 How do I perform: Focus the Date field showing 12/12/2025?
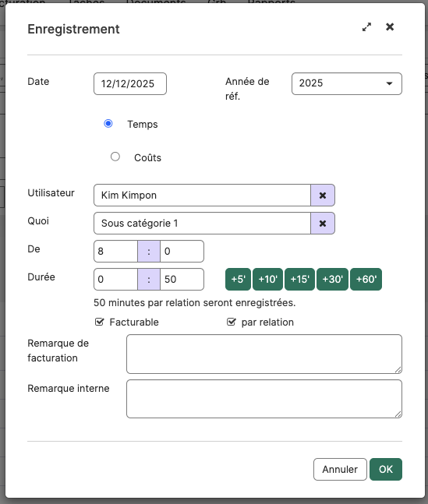coord(130,83)
